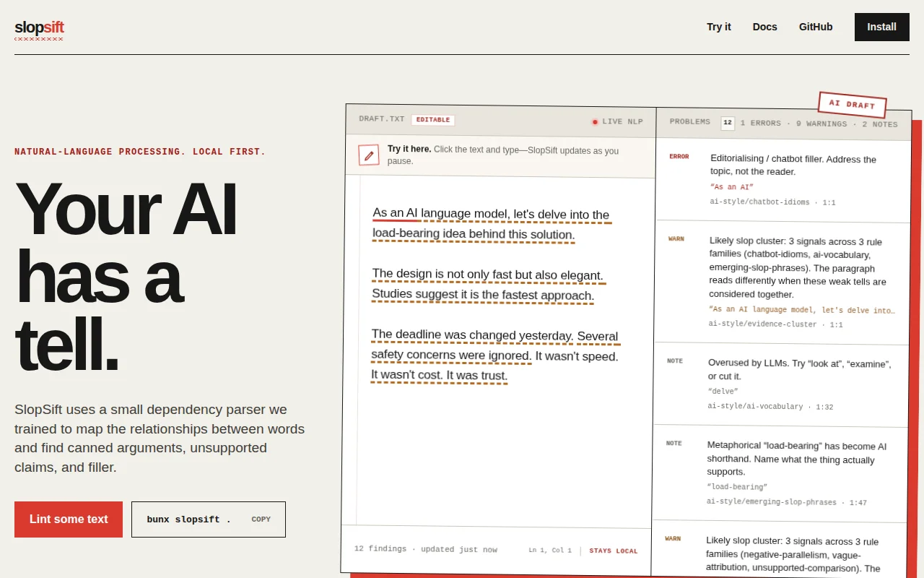Screen dimensions: 924x578
Task: Click '1 ERRORS · 9 WARNINGS · 2 NOTES'
Action: (819, 124)
